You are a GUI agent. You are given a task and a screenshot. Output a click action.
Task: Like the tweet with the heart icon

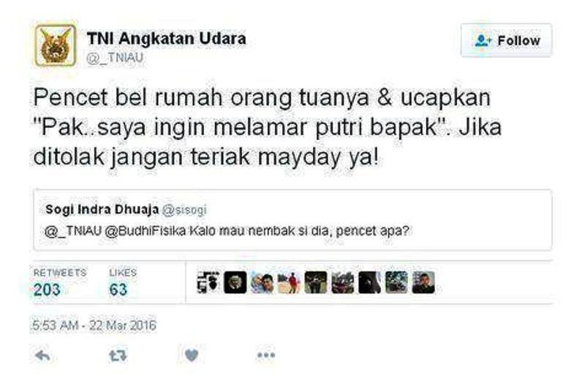tap(192, 355)
